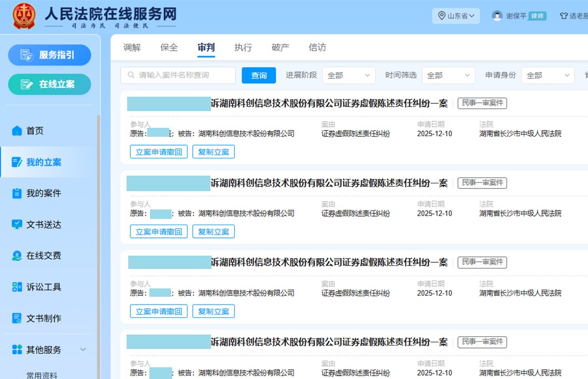The width and height of the screenshot is (588, 379).
Task: Click the icon inside the 在线立案 button
Action: tap(27, 84)
